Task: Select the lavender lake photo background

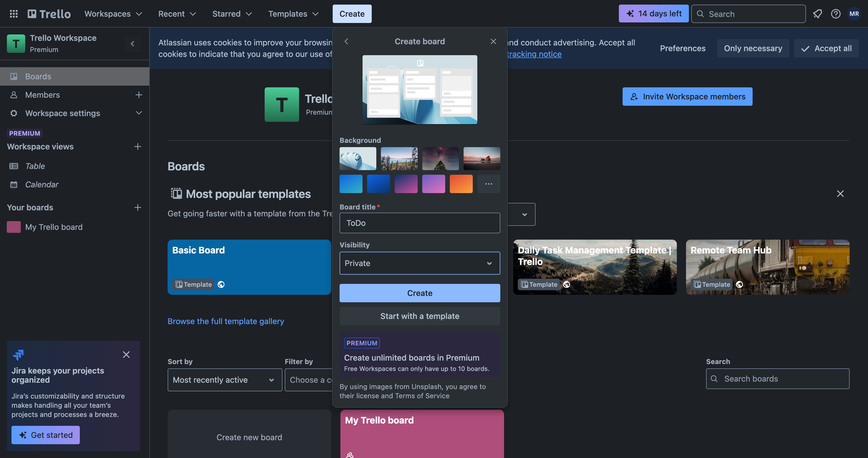Action: click(x=399, y=159)
